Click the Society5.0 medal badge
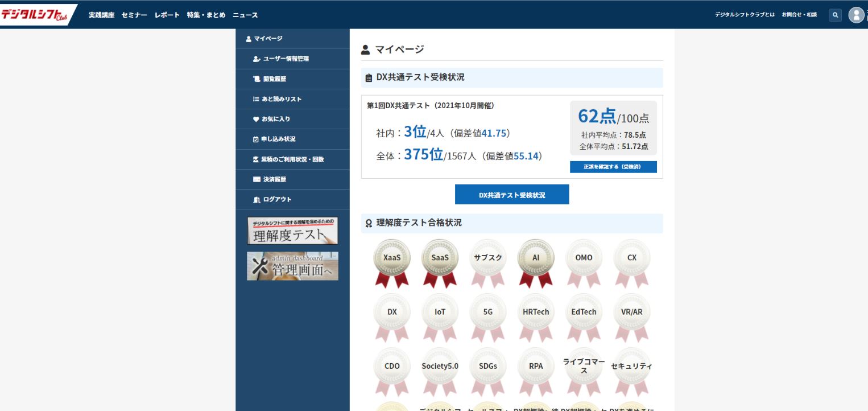Screen dimensions: 868x411 (440, 367)
